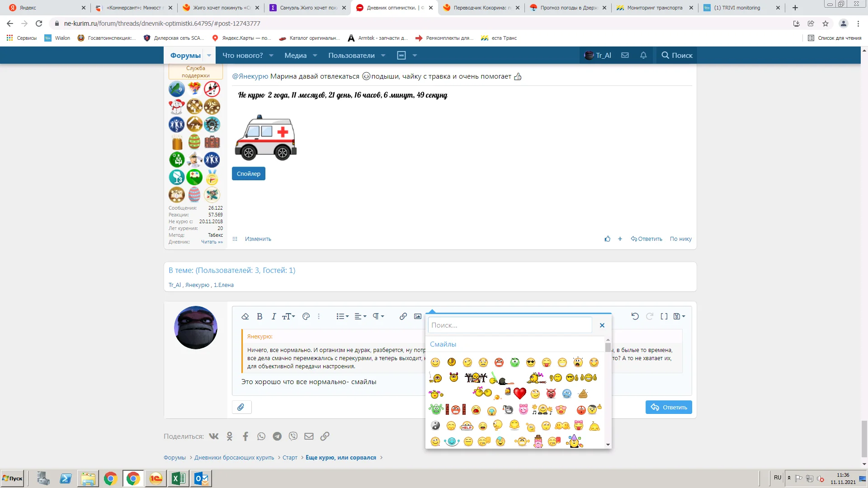Click the attach file paperclip button

click(241, 407)
